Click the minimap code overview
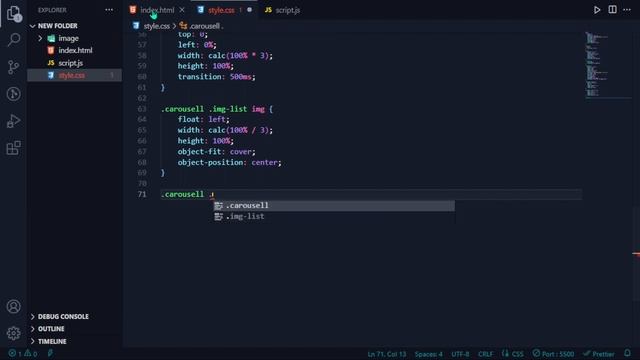 pyautogui.click(x=608, y=64)
